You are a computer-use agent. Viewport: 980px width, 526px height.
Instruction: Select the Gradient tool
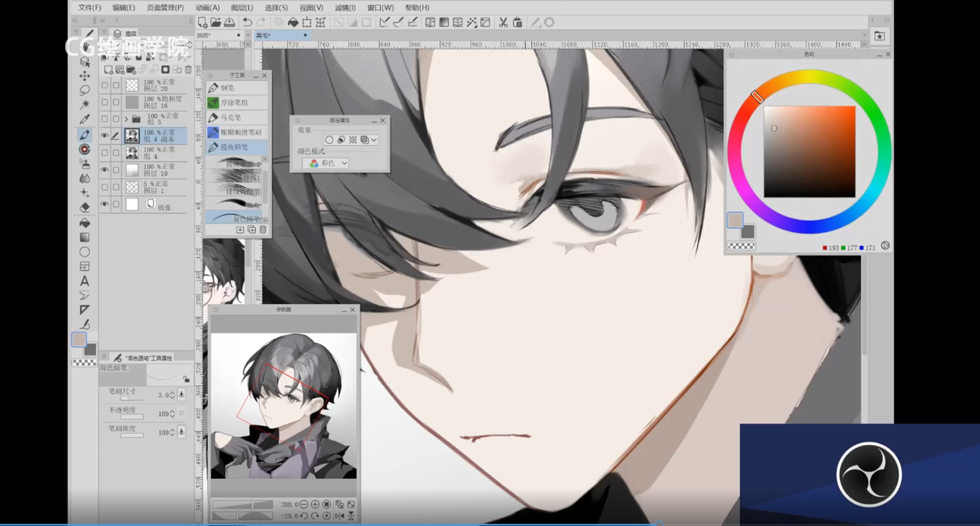(x=85, y=237)
